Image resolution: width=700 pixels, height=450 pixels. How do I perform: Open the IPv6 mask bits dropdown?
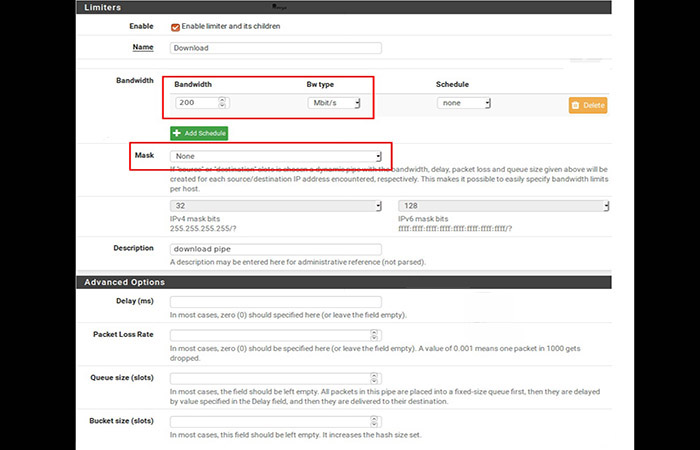click(504, 206)
